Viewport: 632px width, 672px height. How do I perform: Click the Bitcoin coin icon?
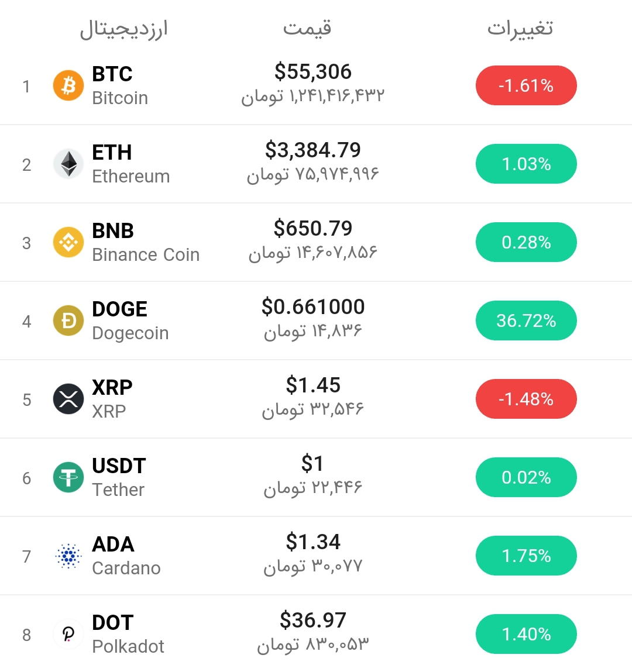(68, 85)
